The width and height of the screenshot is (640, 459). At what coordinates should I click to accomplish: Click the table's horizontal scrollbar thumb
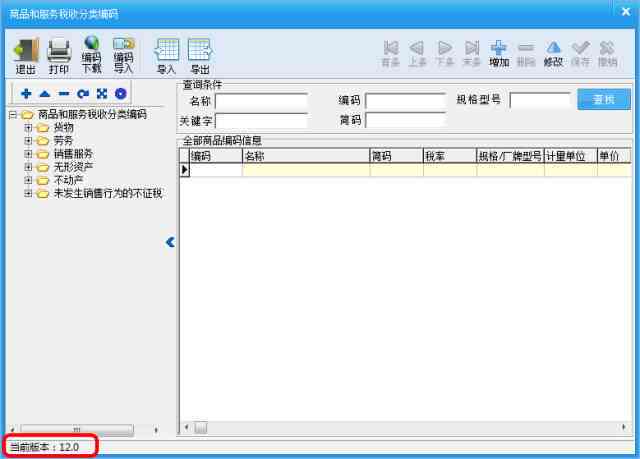click(200, 428)
